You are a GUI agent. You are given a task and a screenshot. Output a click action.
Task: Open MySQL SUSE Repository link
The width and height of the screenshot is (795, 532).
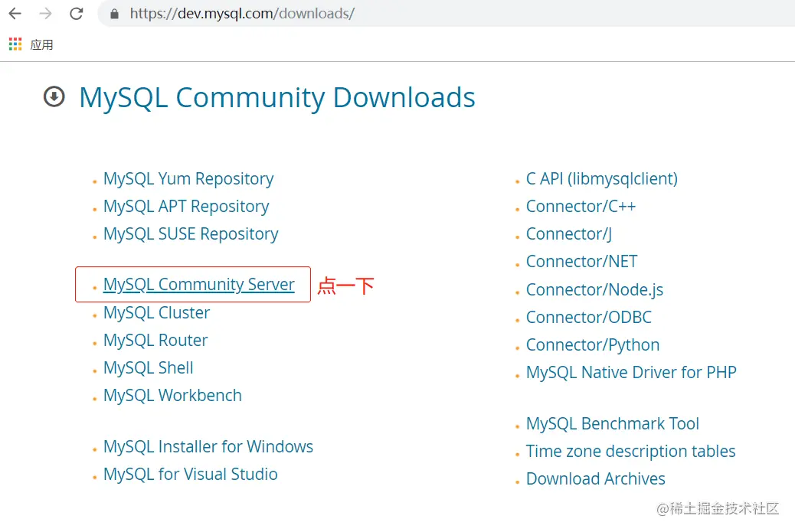tap(191, 234)
